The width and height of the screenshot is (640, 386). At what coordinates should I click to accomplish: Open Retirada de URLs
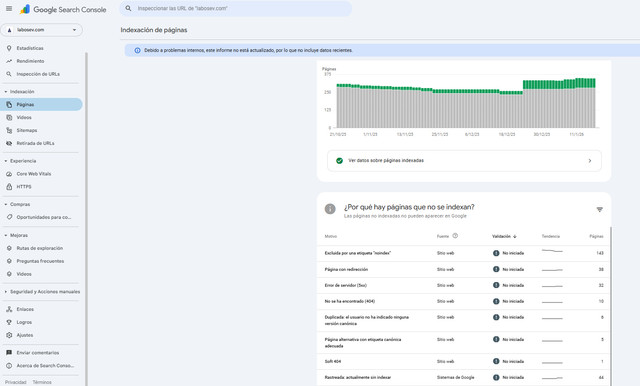coord(35,144)
